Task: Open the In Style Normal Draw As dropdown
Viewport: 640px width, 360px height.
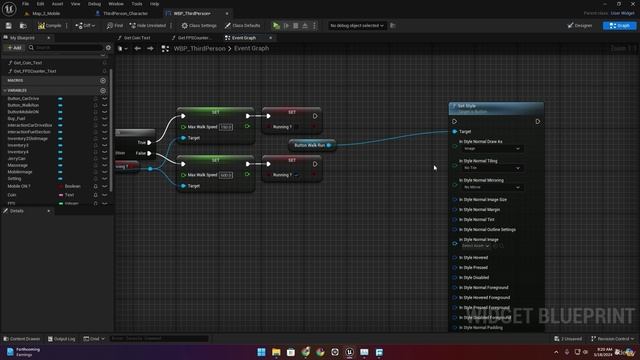Action: point(492,149)
